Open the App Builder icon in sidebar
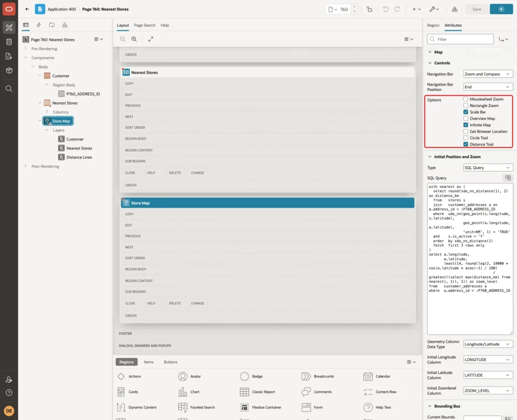517x420 pixels. (9, 28)
